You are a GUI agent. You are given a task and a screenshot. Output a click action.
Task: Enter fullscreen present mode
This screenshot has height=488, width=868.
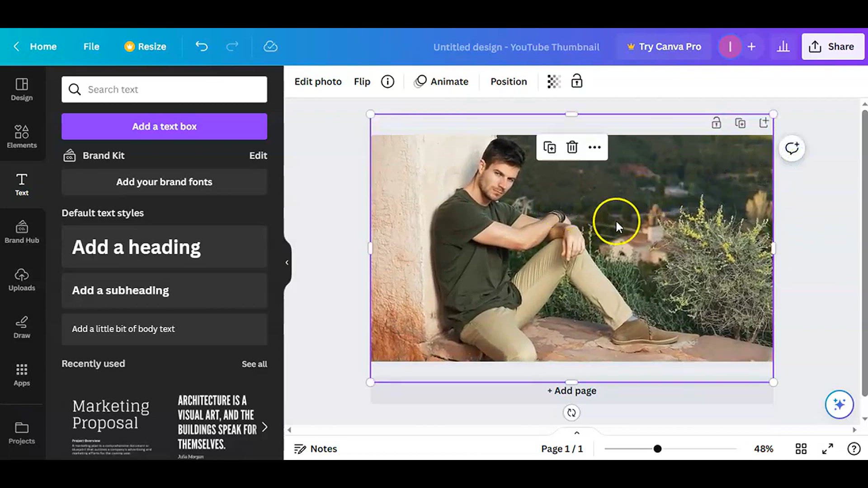pos(827,449)
